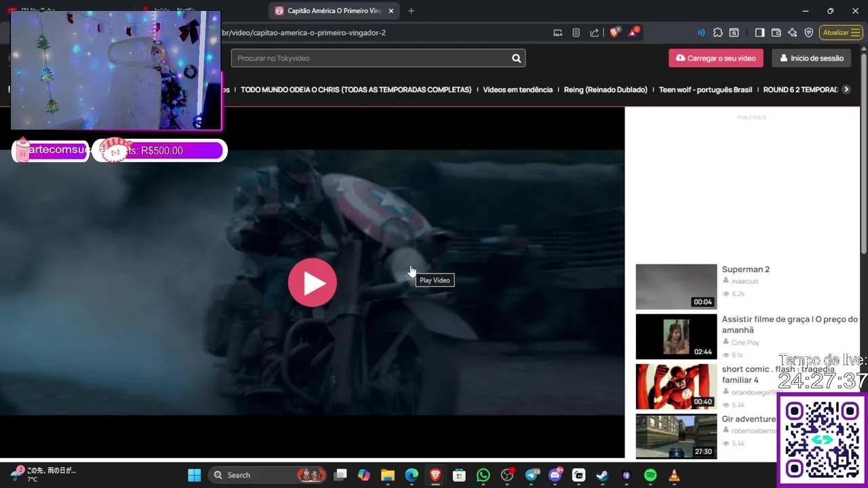The height and width of the screenshot is (488, 868).
Task: Click the search magnifier icon in Tokyvideo
Action: pyautogui.click(x=516, y=58)
